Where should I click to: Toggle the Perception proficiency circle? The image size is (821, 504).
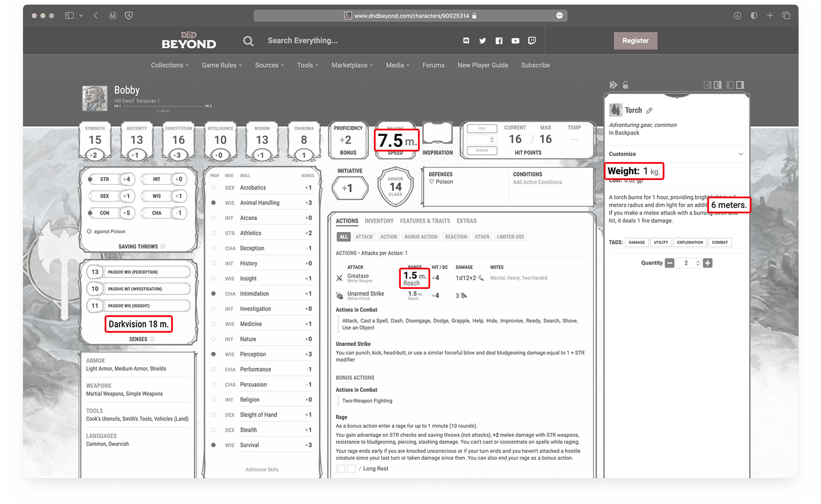click(213, 355)
